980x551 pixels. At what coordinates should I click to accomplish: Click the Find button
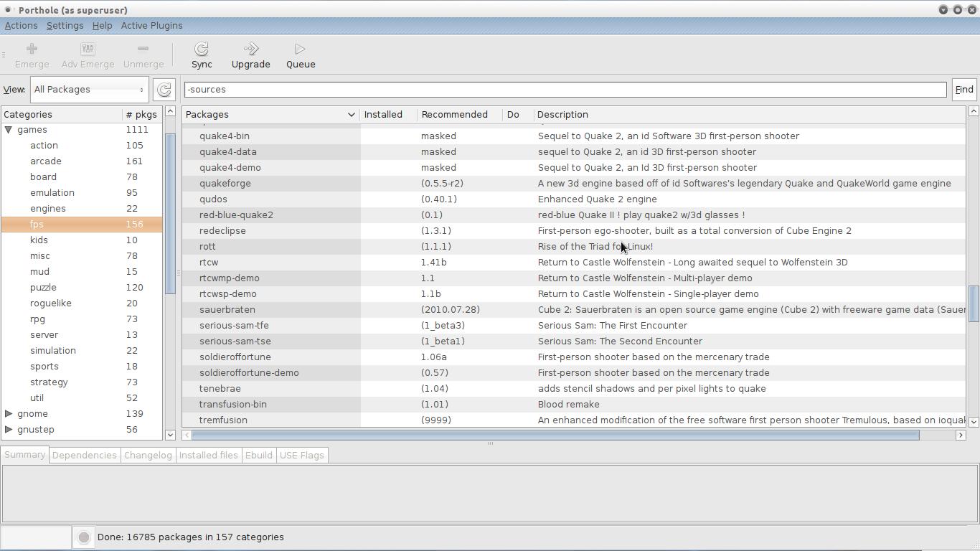coord(963,90)
